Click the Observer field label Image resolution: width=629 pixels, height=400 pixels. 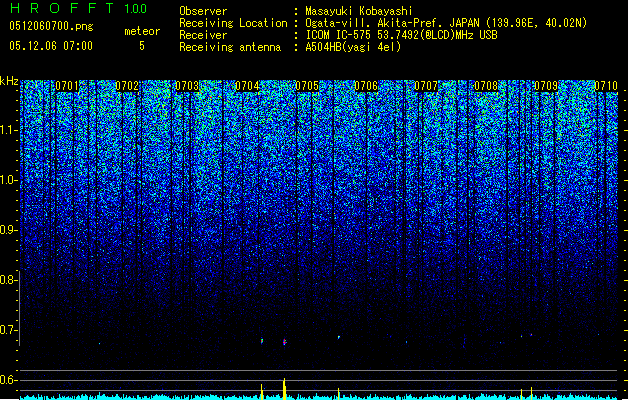[x=203, y=11]
